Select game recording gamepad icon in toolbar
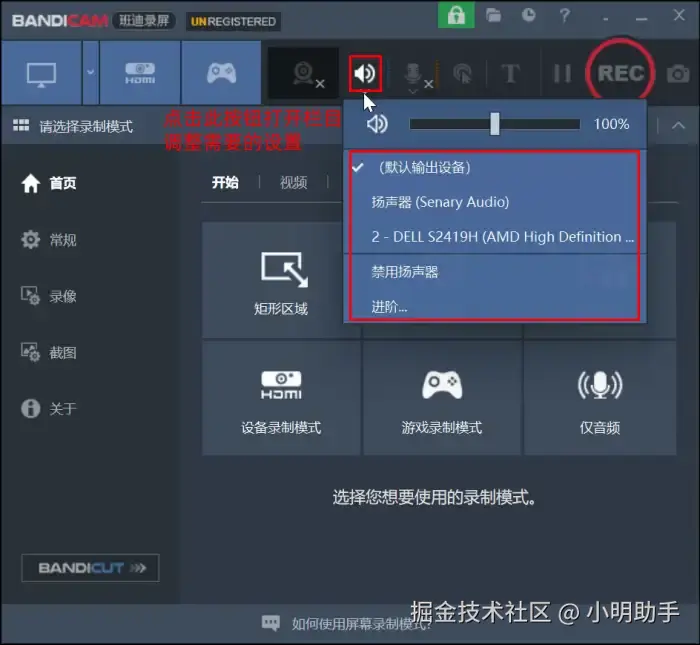700x645 pixels. click(x=221, y=73)
